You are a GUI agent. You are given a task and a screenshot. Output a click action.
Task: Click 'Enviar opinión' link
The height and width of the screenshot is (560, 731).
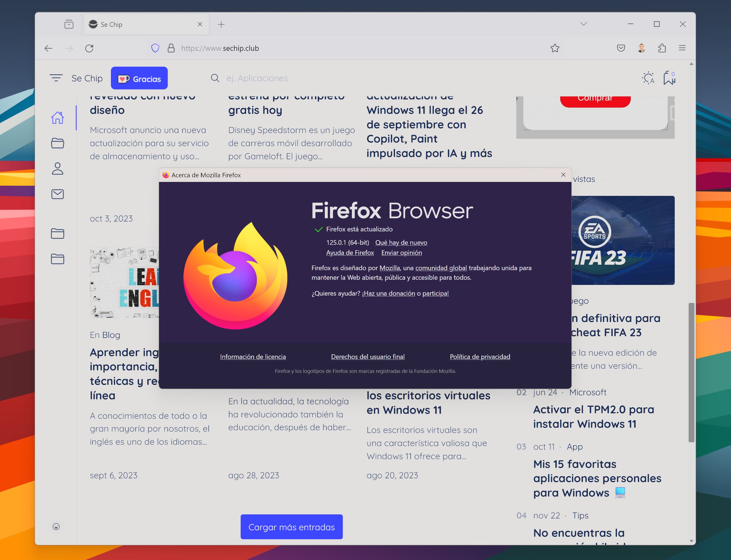pos(402,253)
